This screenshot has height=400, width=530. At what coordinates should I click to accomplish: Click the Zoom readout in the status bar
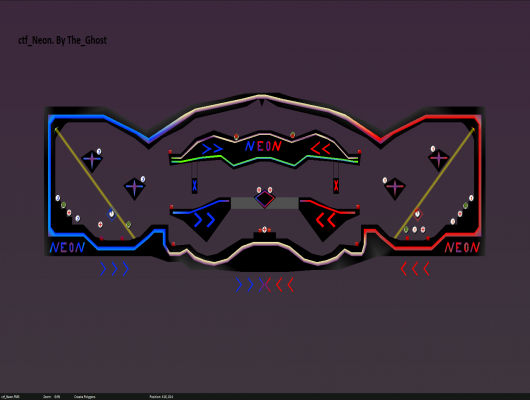pyautogui.click(x=51, y=397)
